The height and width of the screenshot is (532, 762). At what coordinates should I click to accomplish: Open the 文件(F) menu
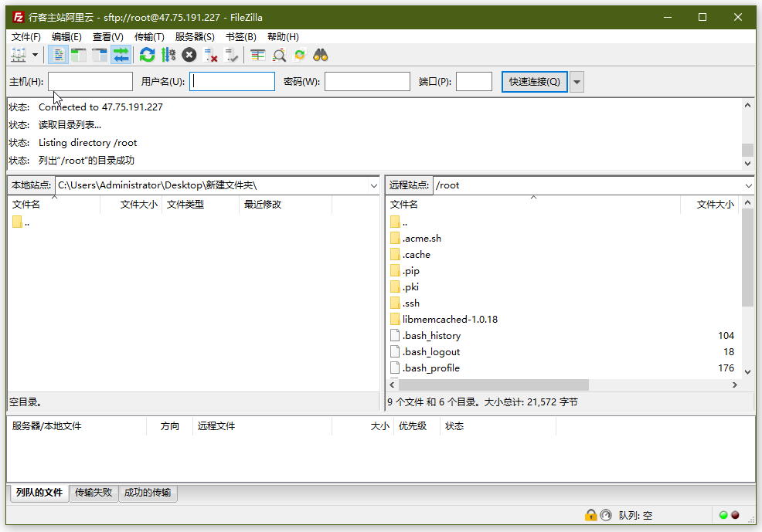click(x=26, y=37)
